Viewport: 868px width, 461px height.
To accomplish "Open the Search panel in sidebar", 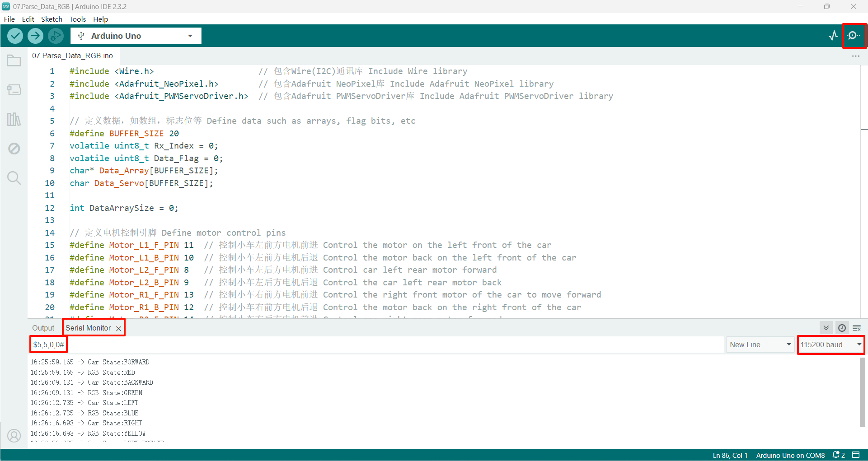I will [x=14, y=178].
